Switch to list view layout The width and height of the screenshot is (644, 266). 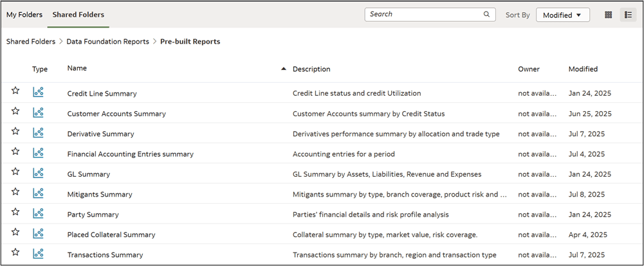pyautogui.click(x=627, y=15)
